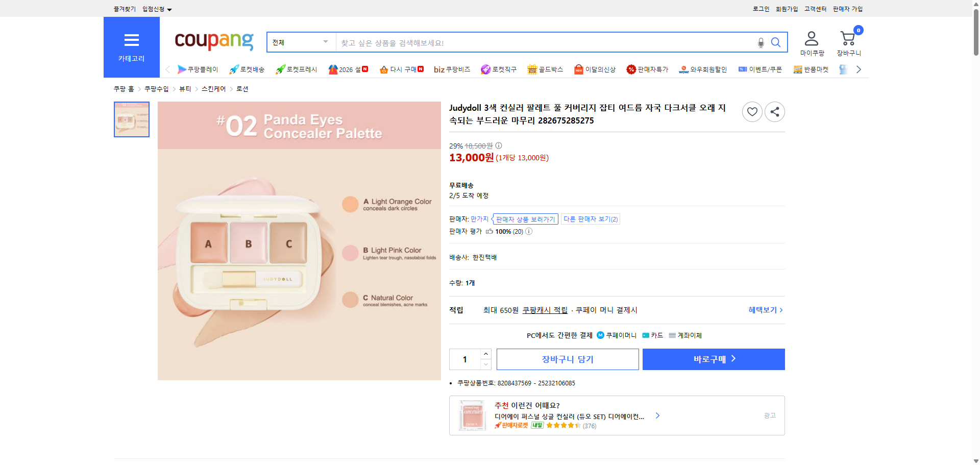This screenshot has height=465, width=980.
Task: Select 뷰티 in the breadcrumb trail
Action: point(185,88)
